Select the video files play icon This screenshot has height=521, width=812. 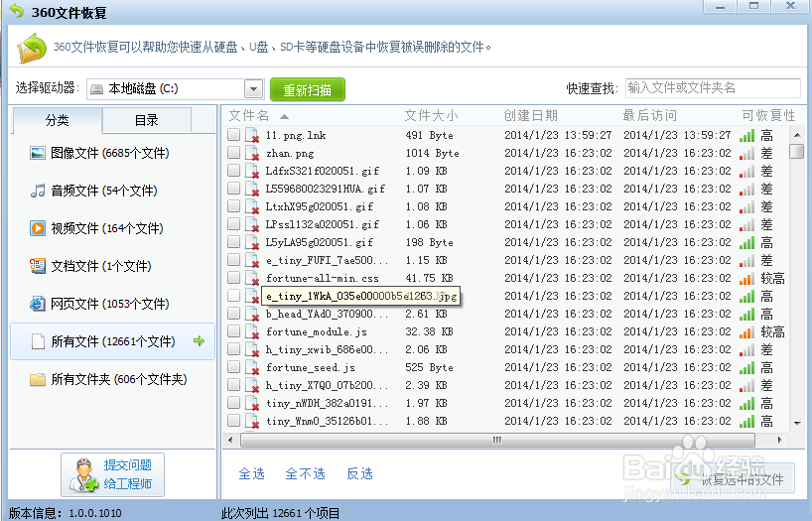[38, 228]
